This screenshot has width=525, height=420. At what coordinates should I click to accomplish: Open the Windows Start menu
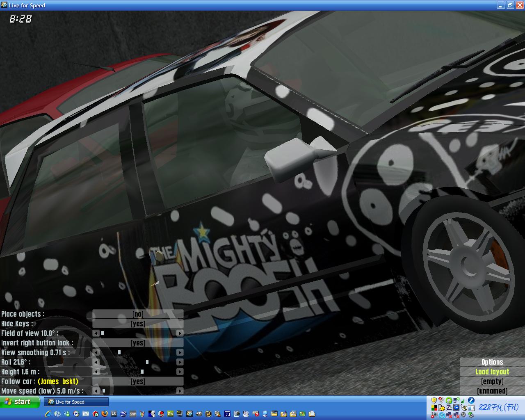click(21, 402)
